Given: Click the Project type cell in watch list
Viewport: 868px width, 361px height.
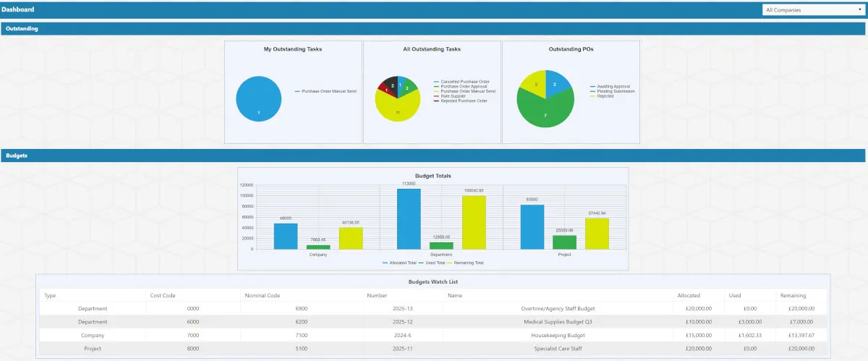Looking at the screenshot, I should 93,349.
